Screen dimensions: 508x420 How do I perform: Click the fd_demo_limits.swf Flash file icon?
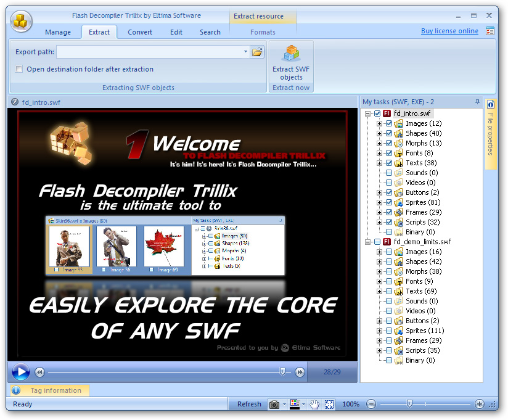coord(387,242)
